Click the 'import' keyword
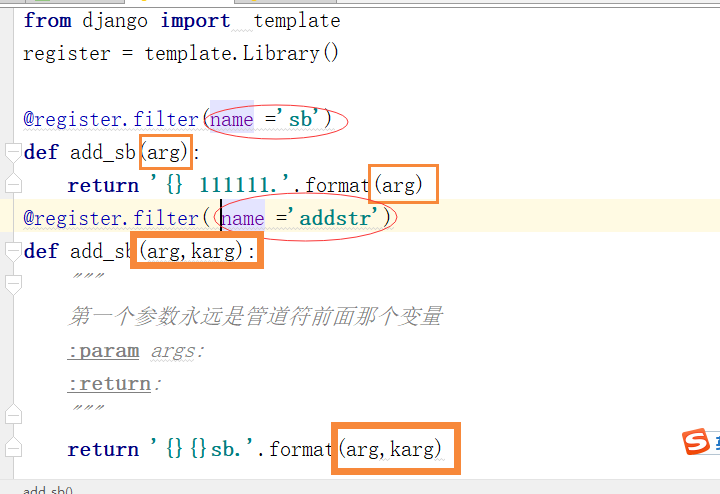Viewport: 720px width, 494px height. tap(195, 21)
